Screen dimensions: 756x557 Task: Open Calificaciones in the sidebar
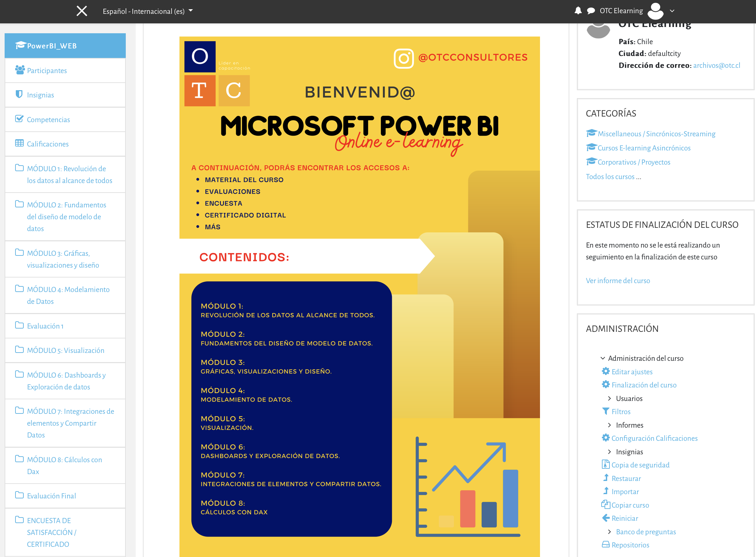(x=65, y=144)
